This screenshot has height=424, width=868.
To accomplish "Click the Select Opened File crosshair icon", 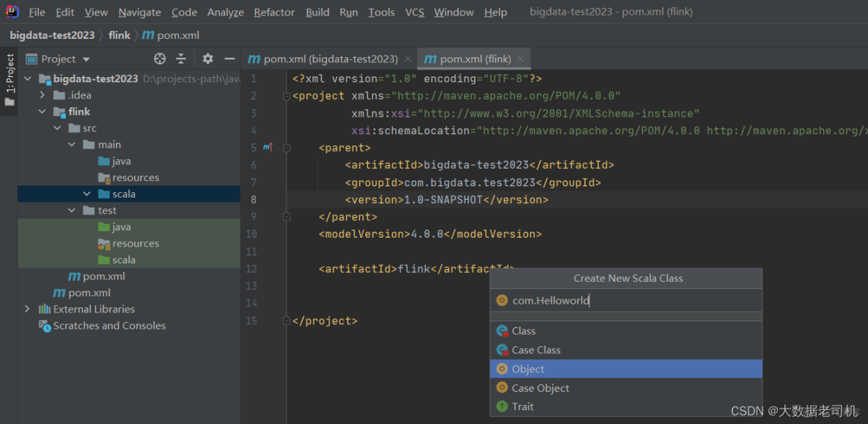I will coord(159,59).
